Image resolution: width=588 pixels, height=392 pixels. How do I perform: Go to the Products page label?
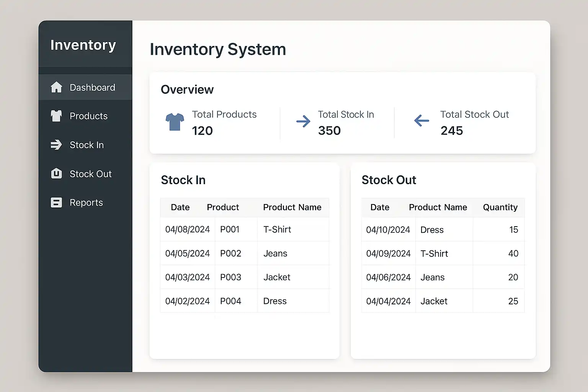coord(88,116)
